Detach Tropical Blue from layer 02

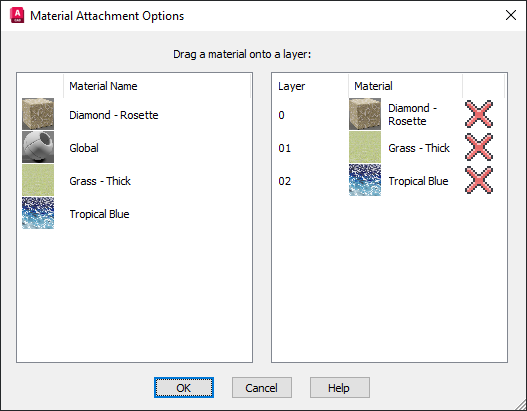[479, 180]
